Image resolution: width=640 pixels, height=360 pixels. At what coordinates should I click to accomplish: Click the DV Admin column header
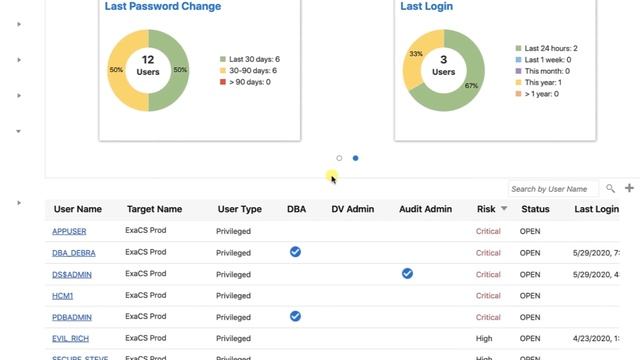coord(353,209)
